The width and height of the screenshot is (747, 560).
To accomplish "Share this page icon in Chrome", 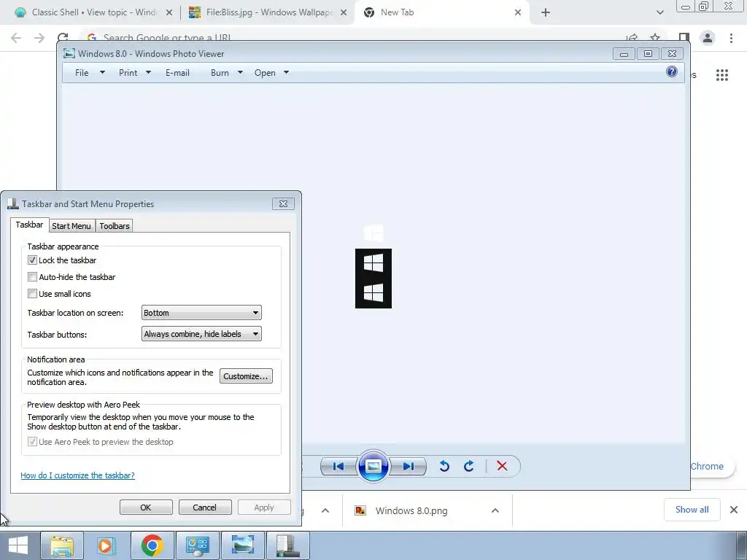I will point(632,38).
